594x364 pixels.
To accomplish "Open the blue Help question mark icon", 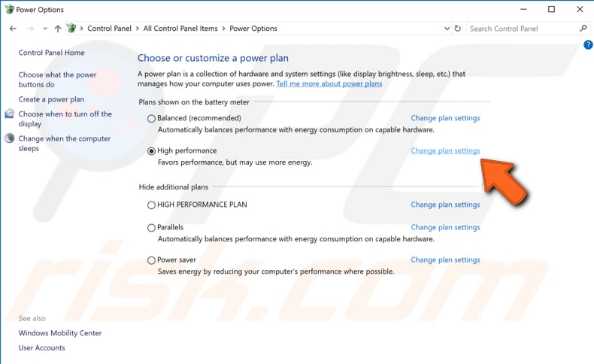I will [x=588, y=44].
